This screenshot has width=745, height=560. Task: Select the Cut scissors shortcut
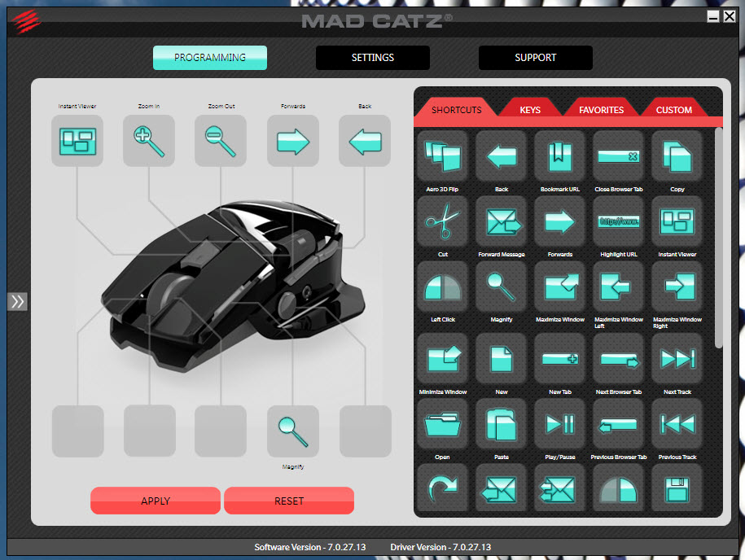click(x=443, y=221)
